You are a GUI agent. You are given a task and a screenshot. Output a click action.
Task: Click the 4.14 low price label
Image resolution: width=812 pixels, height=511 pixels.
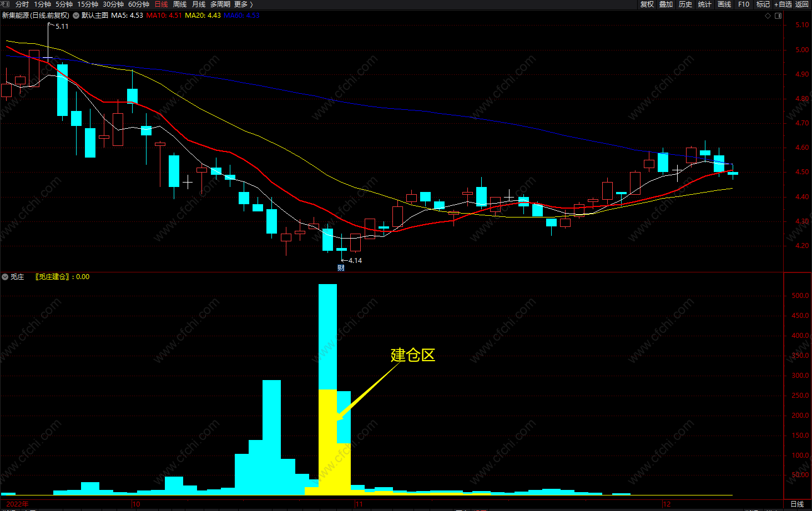(x=355, y=260)
